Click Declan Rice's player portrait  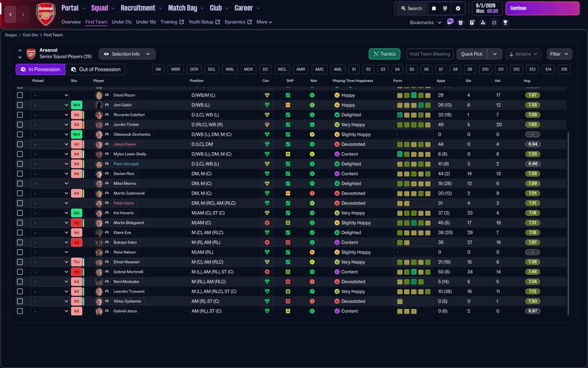click(x=99, y=174)
